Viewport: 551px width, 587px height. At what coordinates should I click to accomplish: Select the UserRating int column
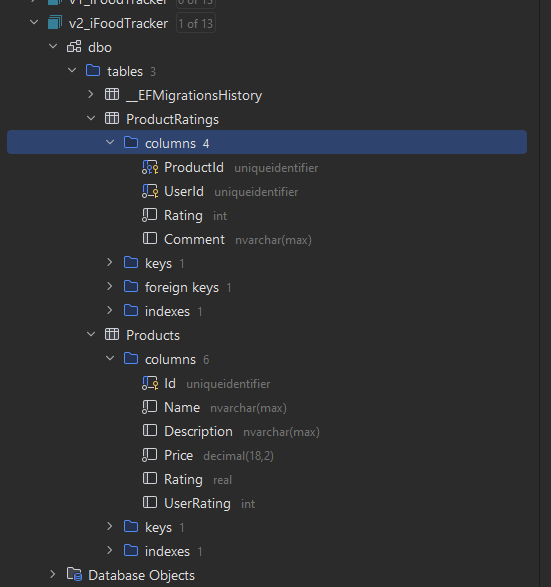click(x=199, y=503)
